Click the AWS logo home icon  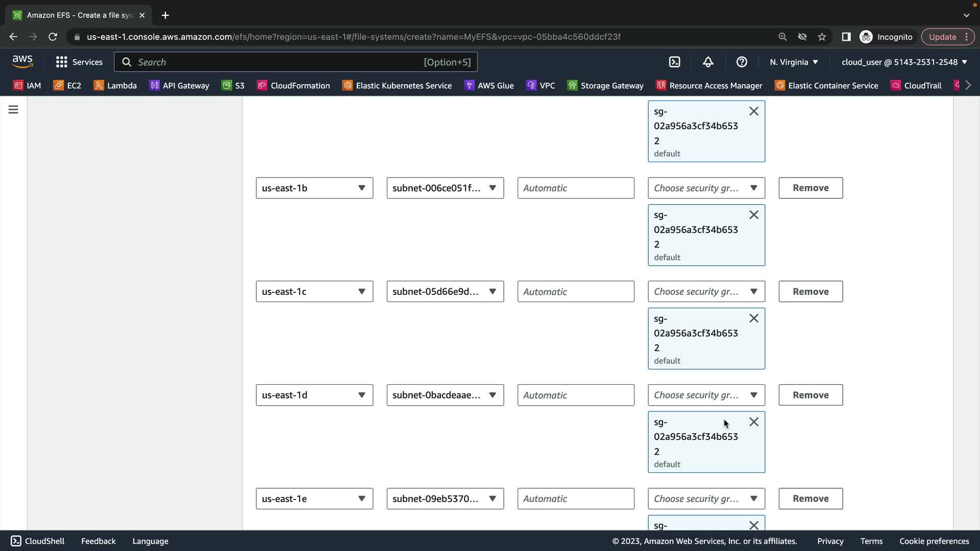pos(22,62)
